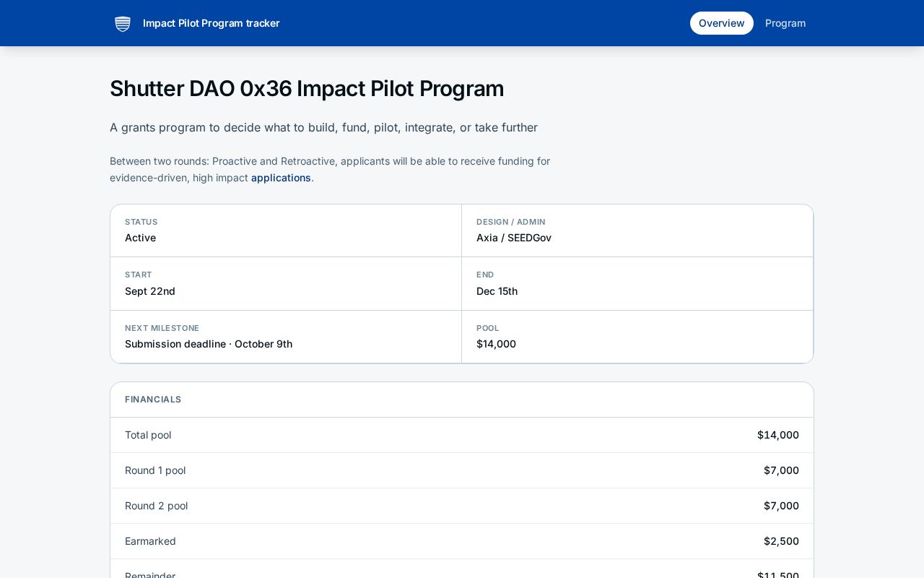Click the Axia / SEEDGov admin value
This screenshot has width=924, height=578.
pos(513,238)
